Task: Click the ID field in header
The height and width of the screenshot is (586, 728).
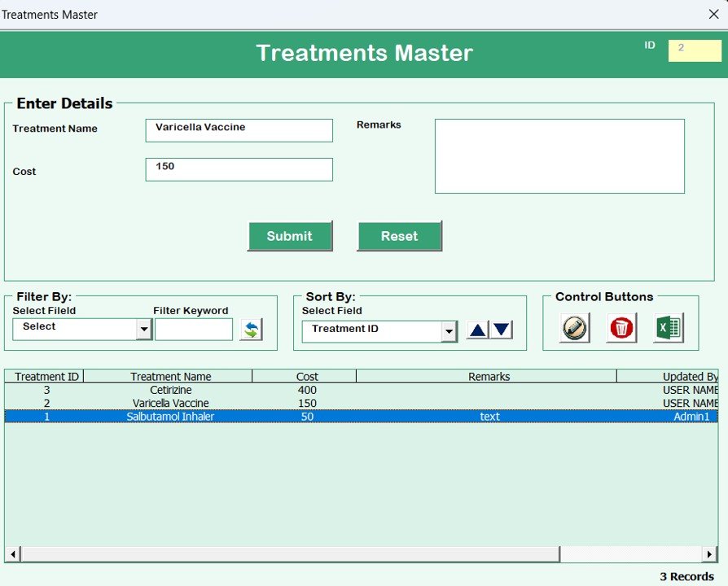Action: (x=695, y=50)
